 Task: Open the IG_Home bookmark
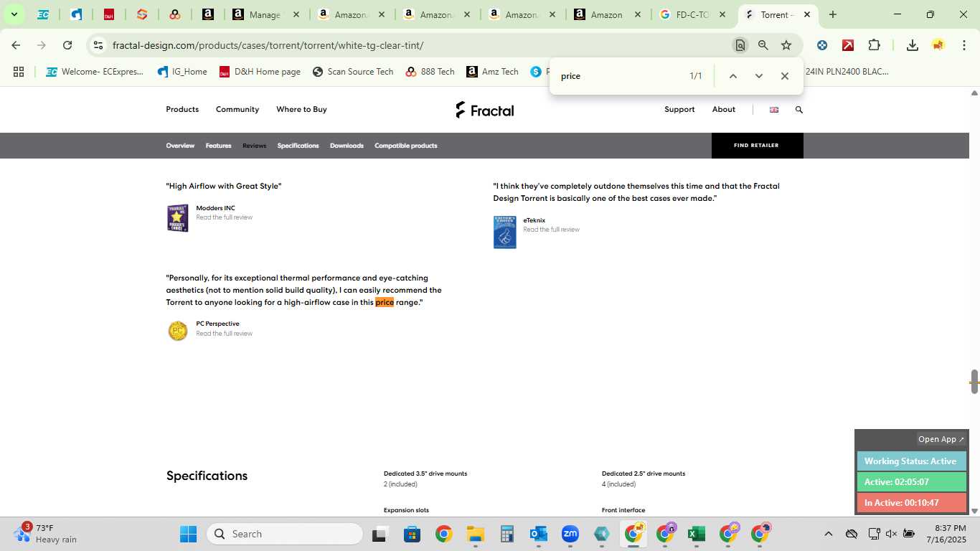182,72
